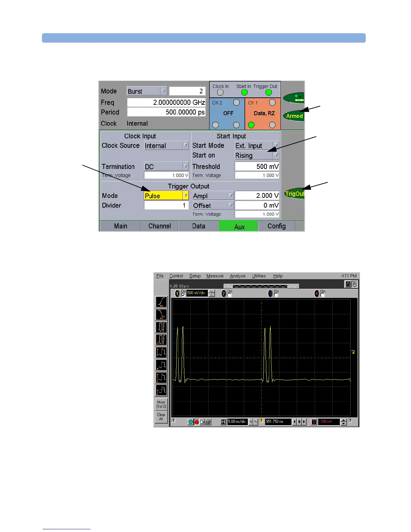Open the Start on Rising dropdown
The width and height of the screenshot is (411, 532).
(257, 155)
